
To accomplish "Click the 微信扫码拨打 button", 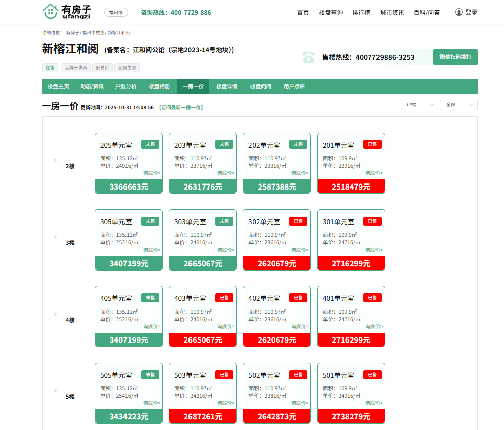I will pos(455,57).
